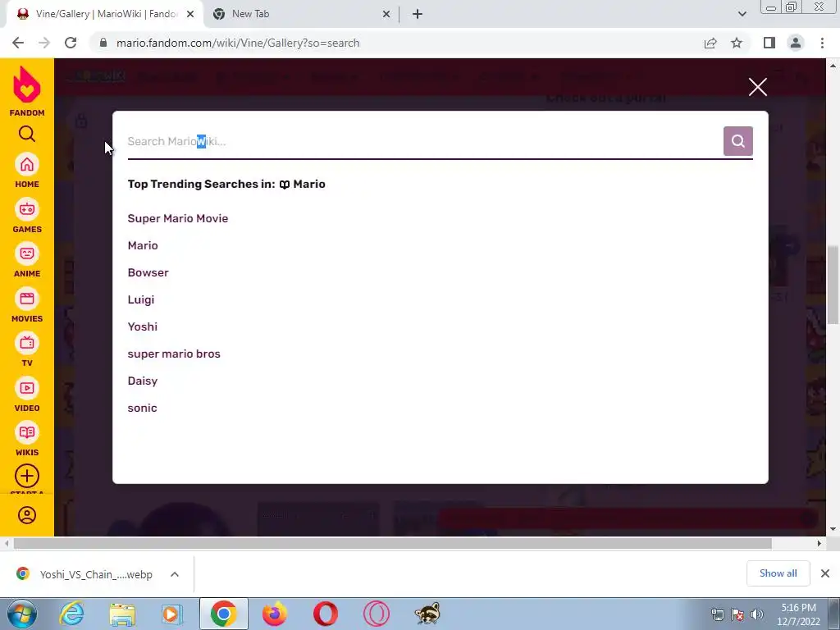Launch Internet Explorer from taskbar

(71, 614)
